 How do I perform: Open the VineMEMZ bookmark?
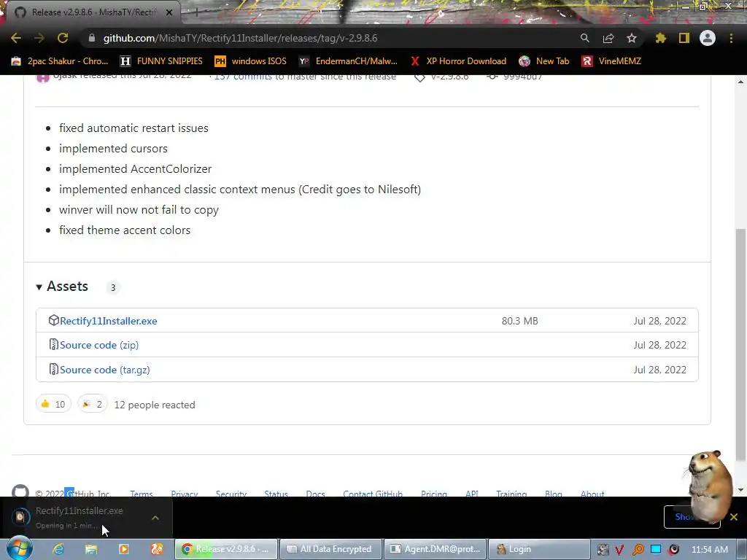click(x=612, y=61)
